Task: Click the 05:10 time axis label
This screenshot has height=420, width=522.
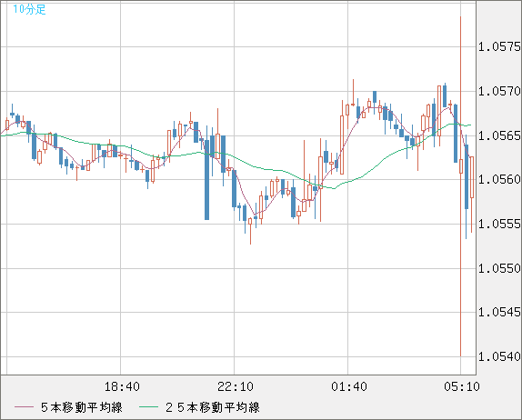Action: pos(462,386)
